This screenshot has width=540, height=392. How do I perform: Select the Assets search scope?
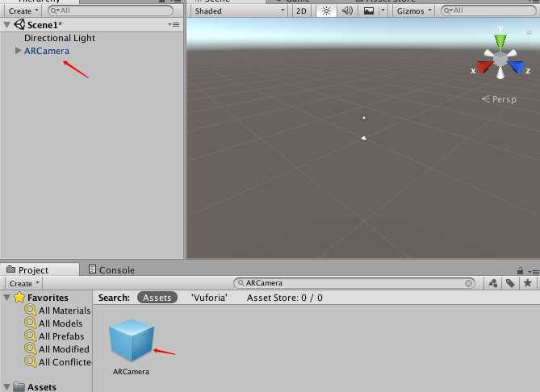(157, 298)
